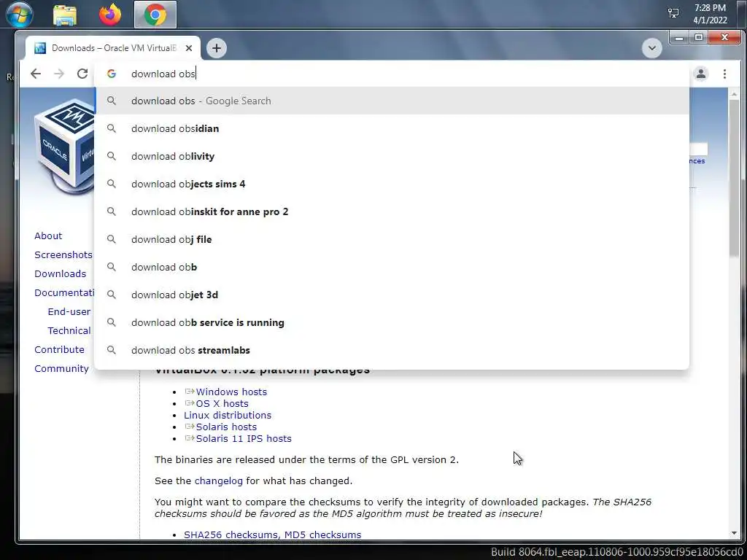Open the About sidebar link
747x560 pixels.
48,236
